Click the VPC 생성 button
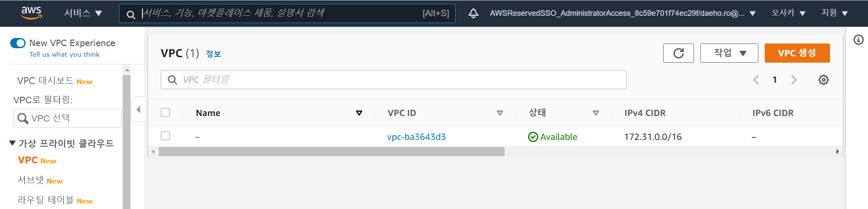 pos(797,53)
